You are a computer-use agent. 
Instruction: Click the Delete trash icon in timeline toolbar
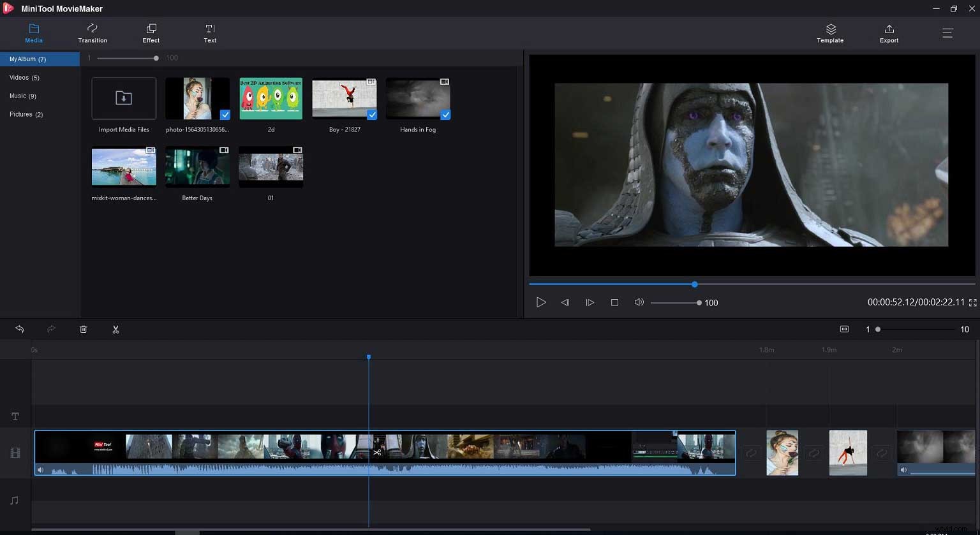point(83,329)
